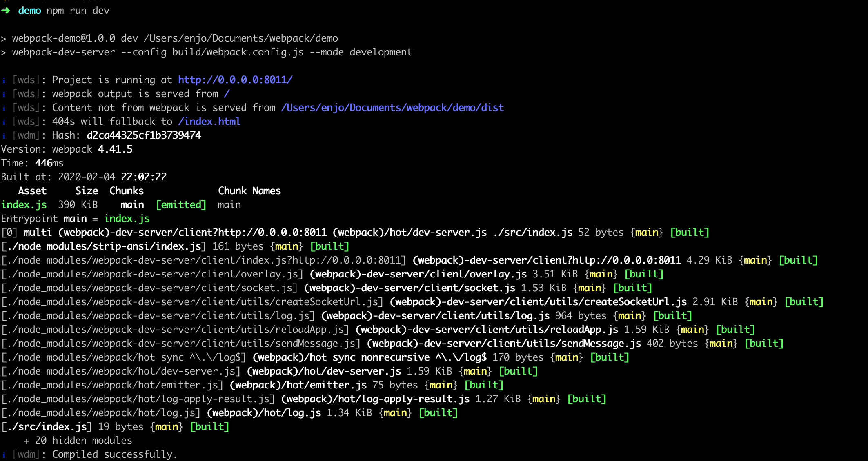Select the index.js asset name
This screenshot has width=868, height=461.
point(24,204)
